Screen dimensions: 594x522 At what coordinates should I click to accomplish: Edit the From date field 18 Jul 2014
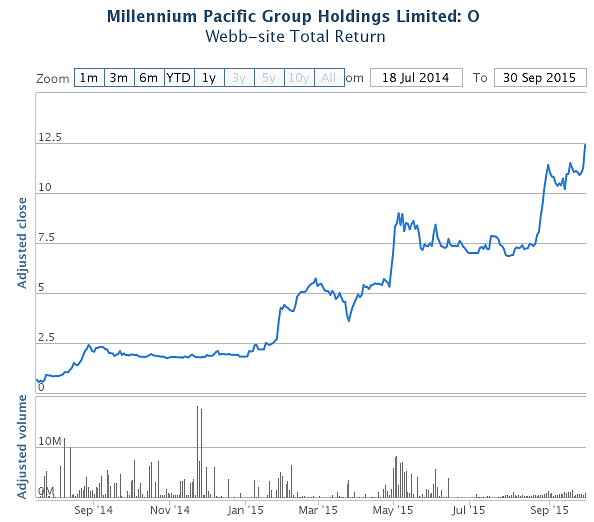(x=416, y=78)
